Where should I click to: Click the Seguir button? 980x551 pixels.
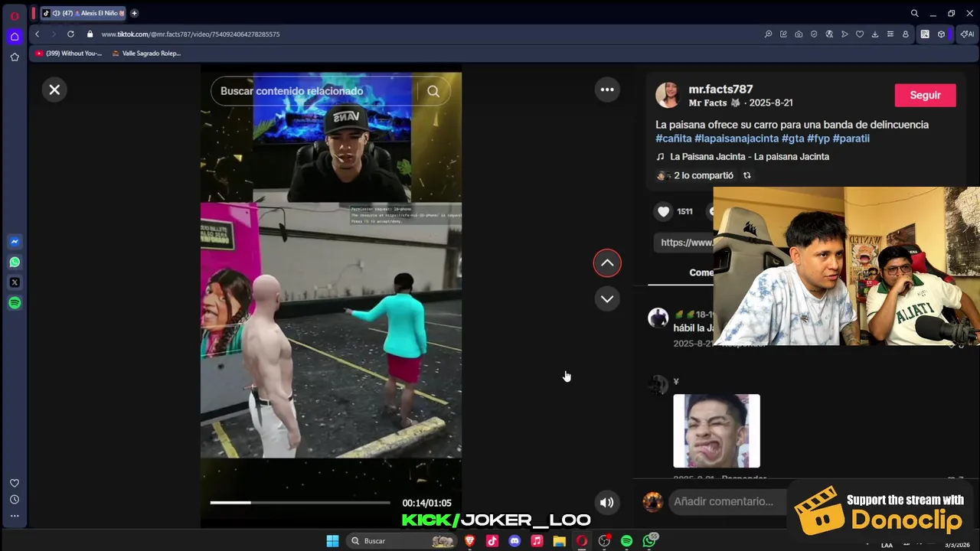coord(925,95)
